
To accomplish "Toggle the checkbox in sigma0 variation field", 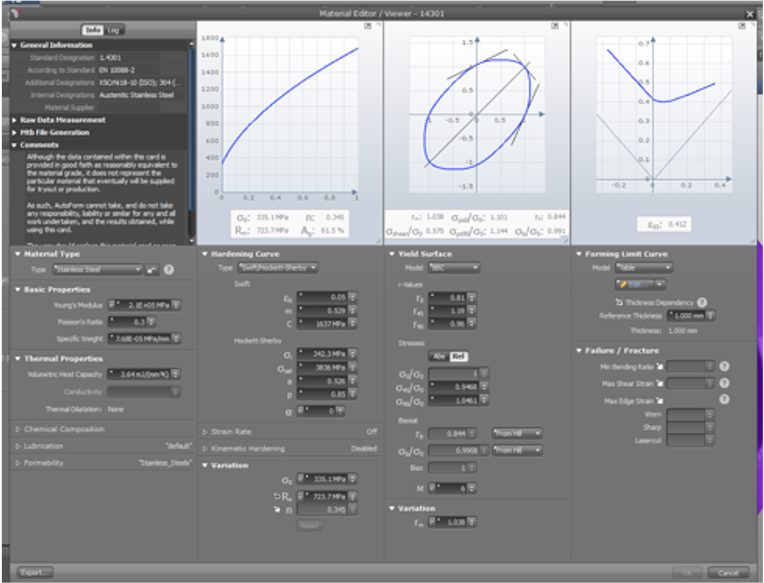I will (301, 479).
